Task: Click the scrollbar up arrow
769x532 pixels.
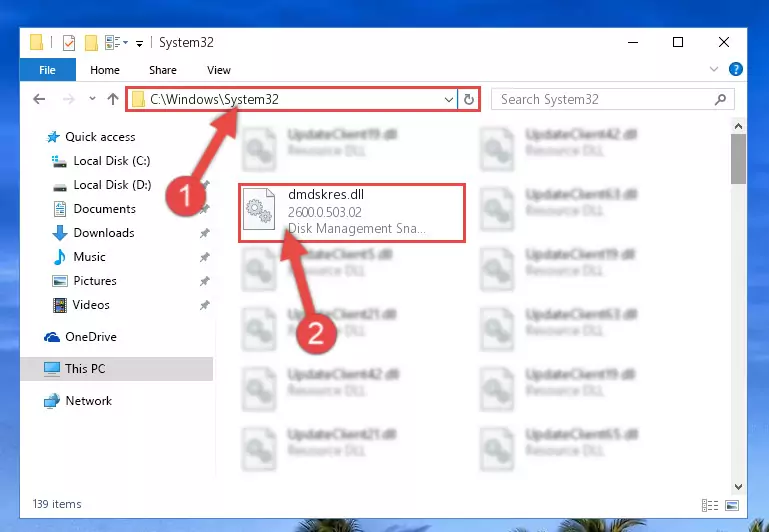Action: (738, 127)
